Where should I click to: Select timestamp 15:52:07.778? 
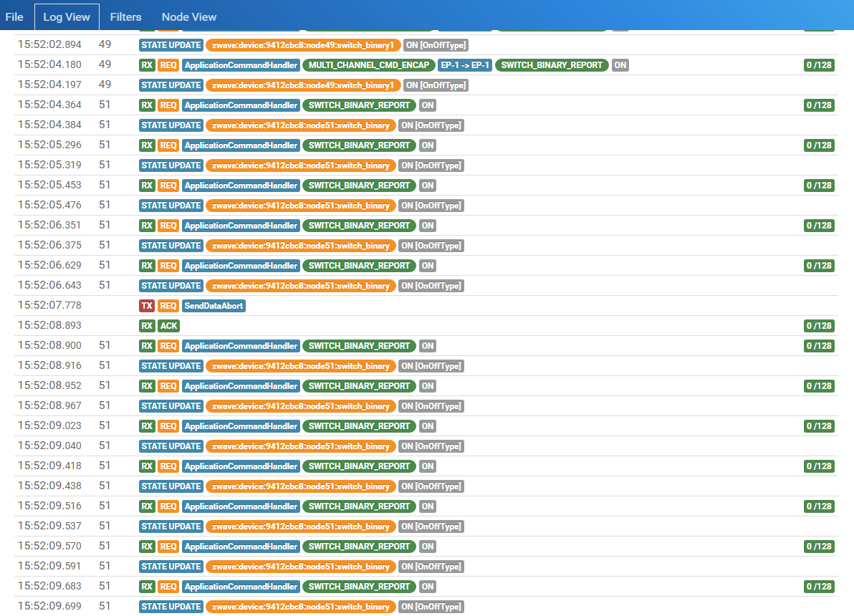[x=49, y=305]
